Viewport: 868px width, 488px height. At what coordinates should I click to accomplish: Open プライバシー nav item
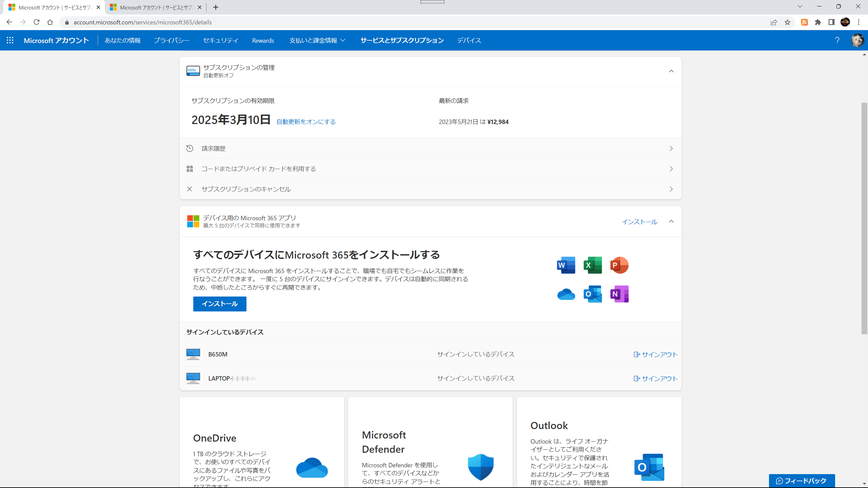click(x=172, y=40)
